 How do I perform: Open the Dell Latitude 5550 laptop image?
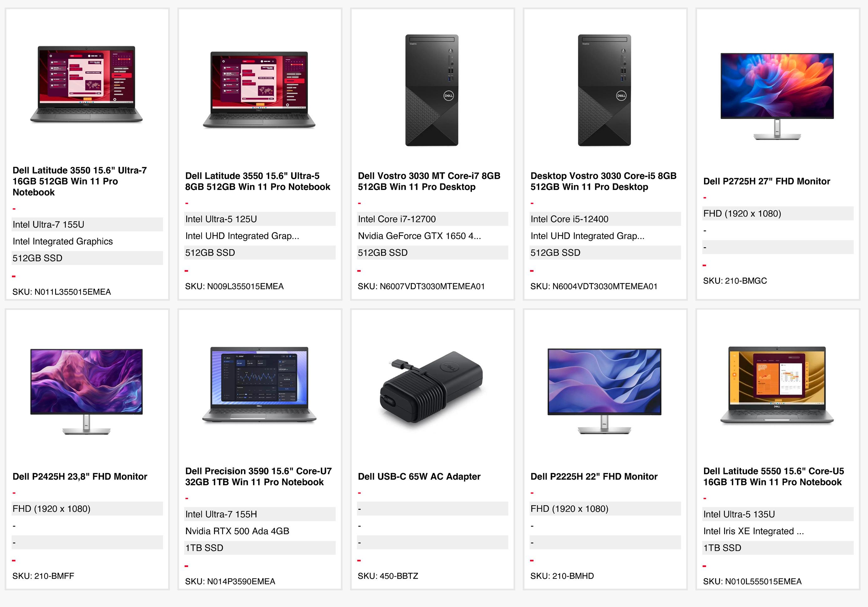tap(777, 385)
